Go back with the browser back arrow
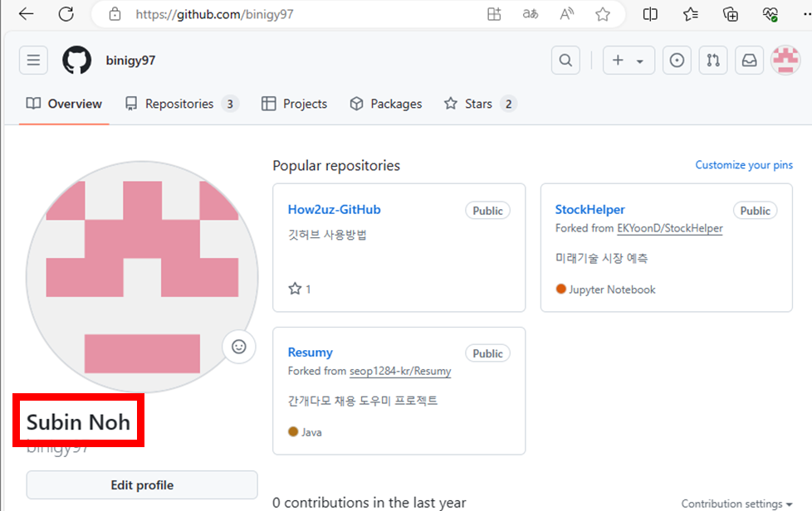Viewport: 812px width, 511px height. click(x=26, y=14)
